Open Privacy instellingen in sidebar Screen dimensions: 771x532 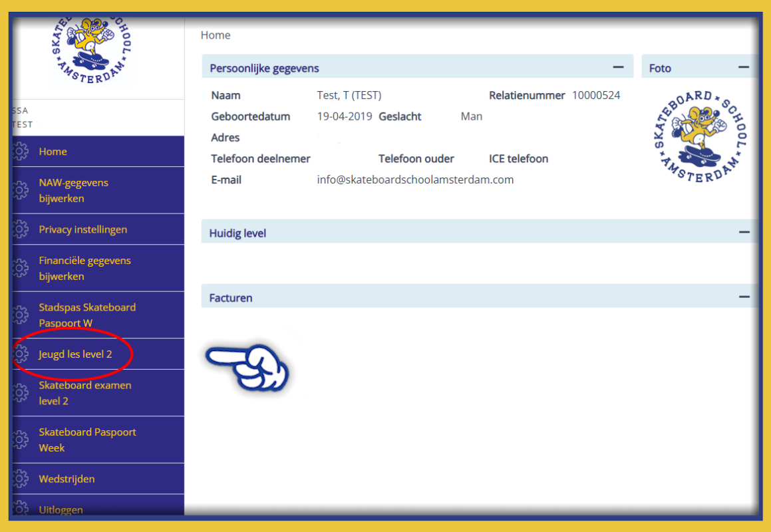click(x=82, y=229)
